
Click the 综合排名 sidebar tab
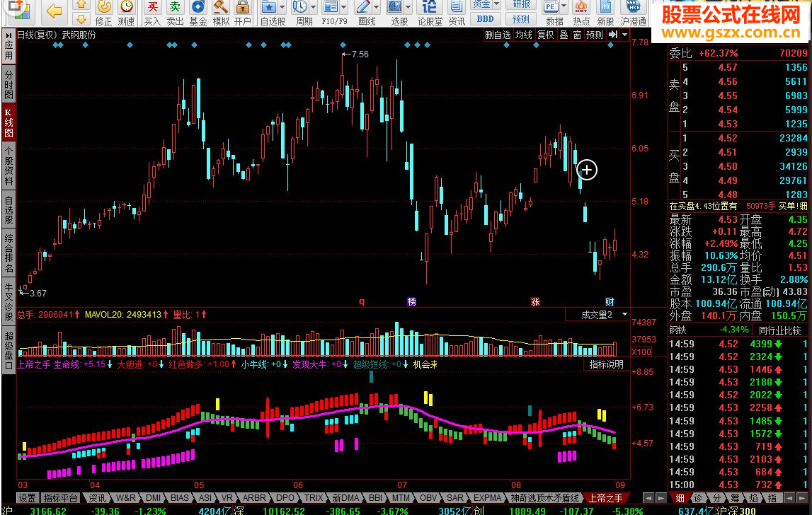(8, 253)
